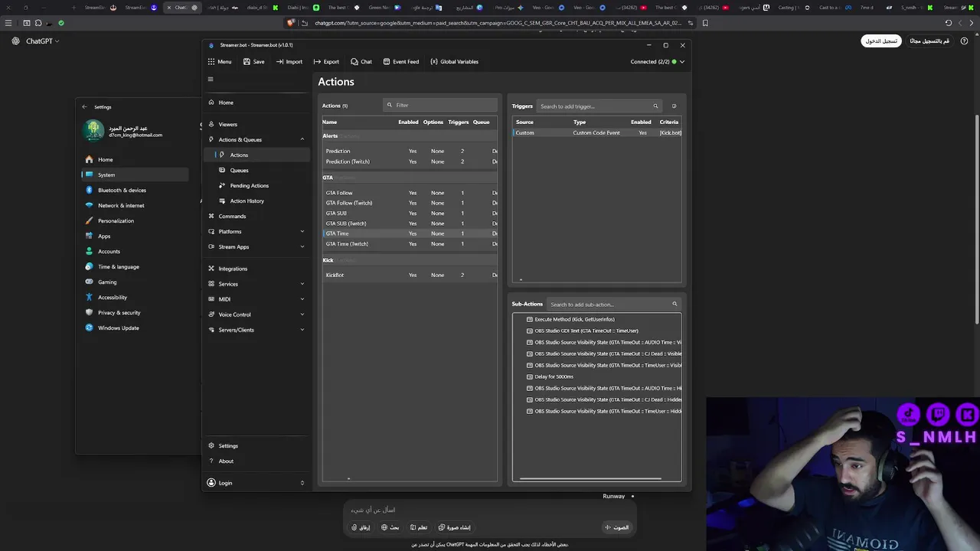Screen dimensions: 980x551
Task: Save the Streamer.bot configuration
Action: point(253,62)
